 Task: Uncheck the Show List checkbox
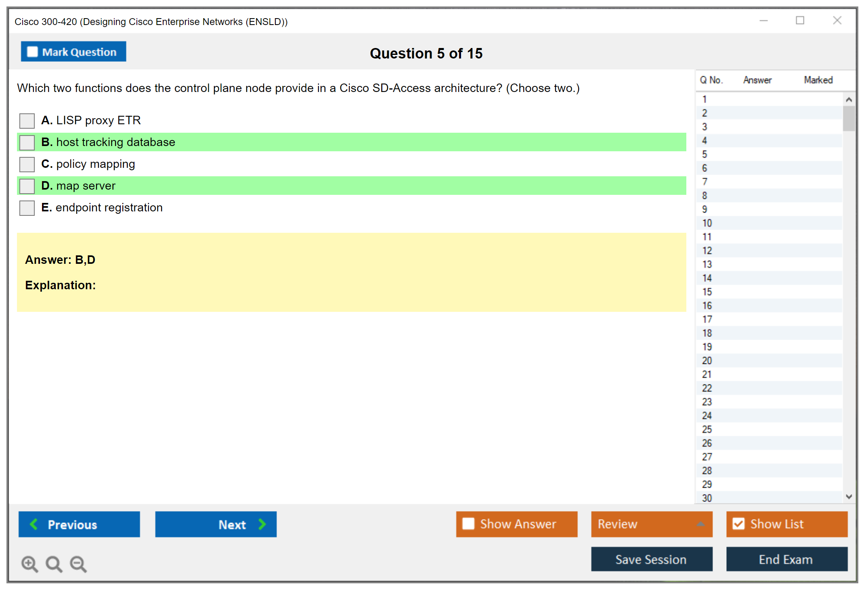pos(738,524)
